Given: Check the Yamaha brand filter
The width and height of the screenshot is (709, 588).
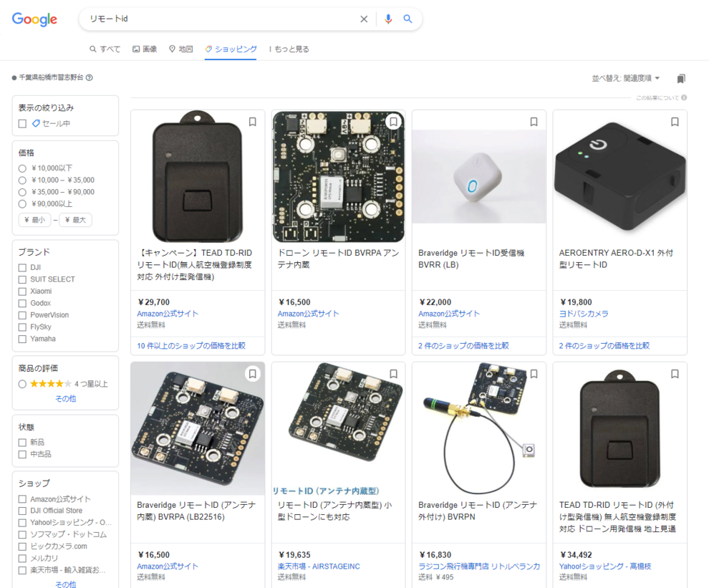Looking at the screenshot, I should 22,339.
